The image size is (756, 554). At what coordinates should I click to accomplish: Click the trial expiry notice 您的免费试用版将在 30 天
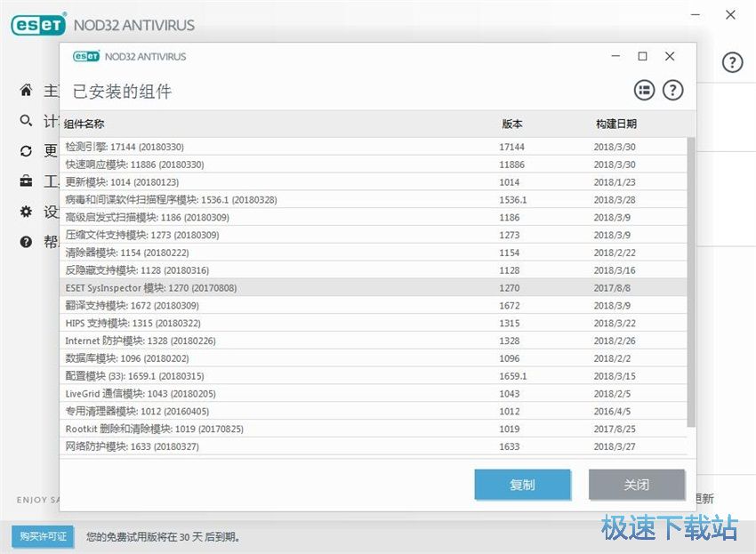coord(163,536)
